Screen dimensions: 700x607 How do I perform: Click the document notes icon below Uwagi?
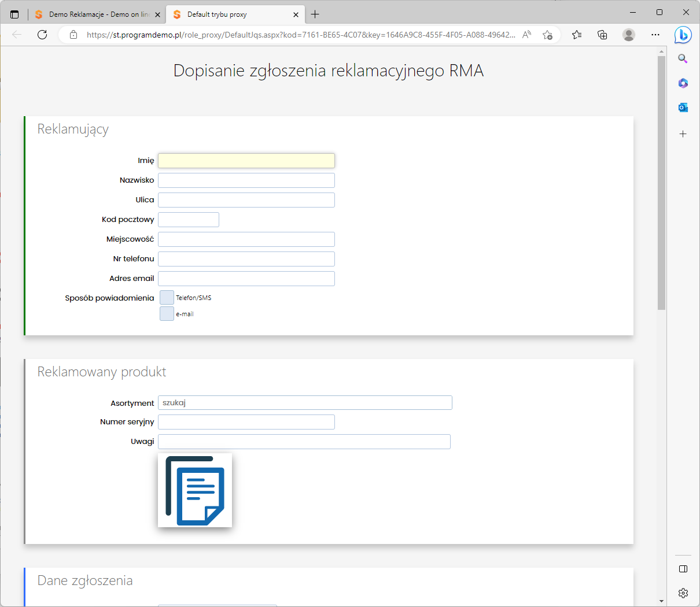pyautogui.click(x=195, y=490)
